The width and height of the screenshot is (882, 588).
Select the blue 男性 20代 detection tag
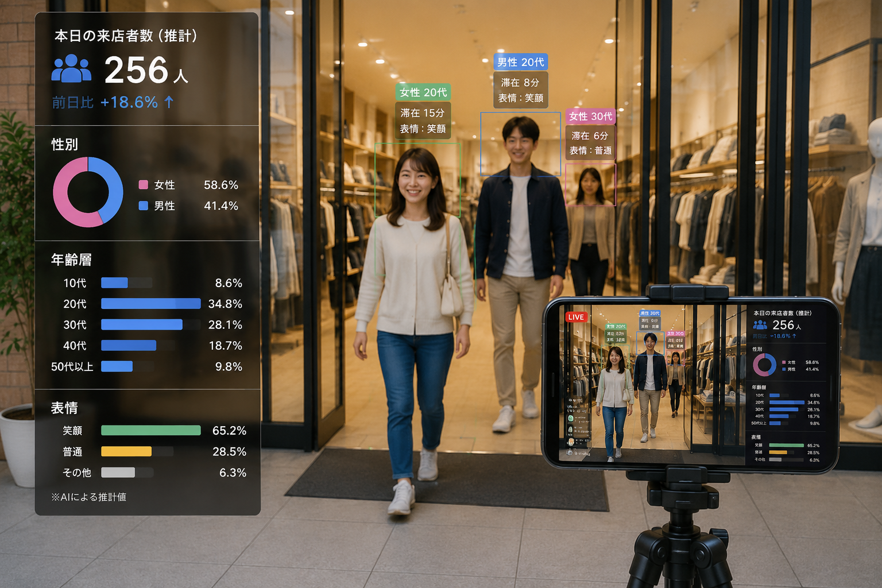click(521, 62)
